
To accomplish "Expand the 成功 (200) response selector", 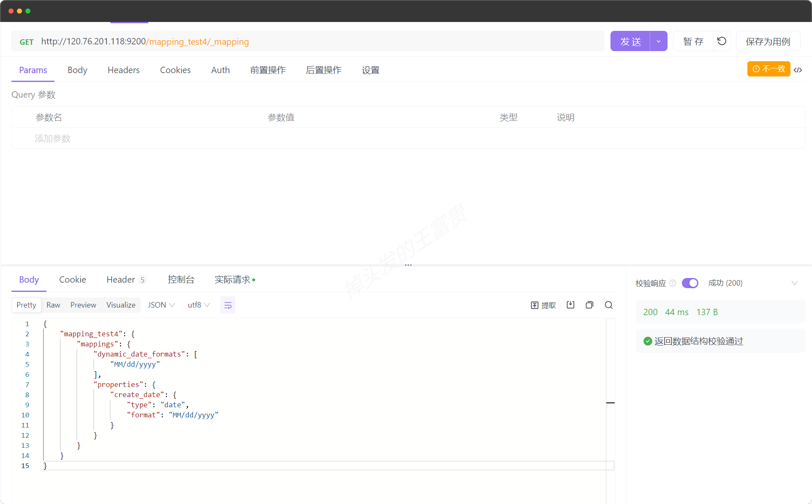I will 795,283.
